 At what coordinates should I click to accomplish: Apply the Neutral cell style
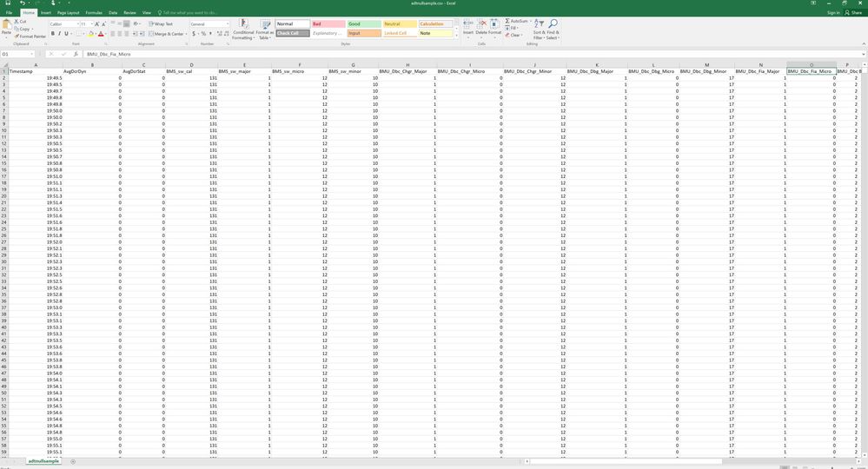point(400,23)
